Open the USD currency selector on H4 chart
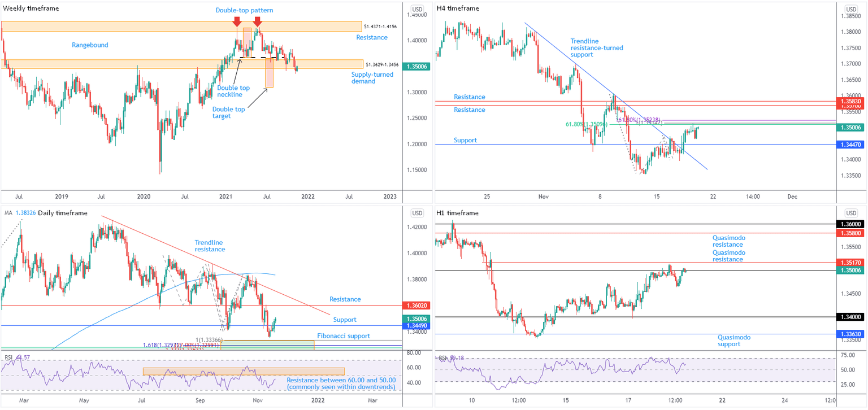Viewport: 868px width, 410px height. coord(850,9)
